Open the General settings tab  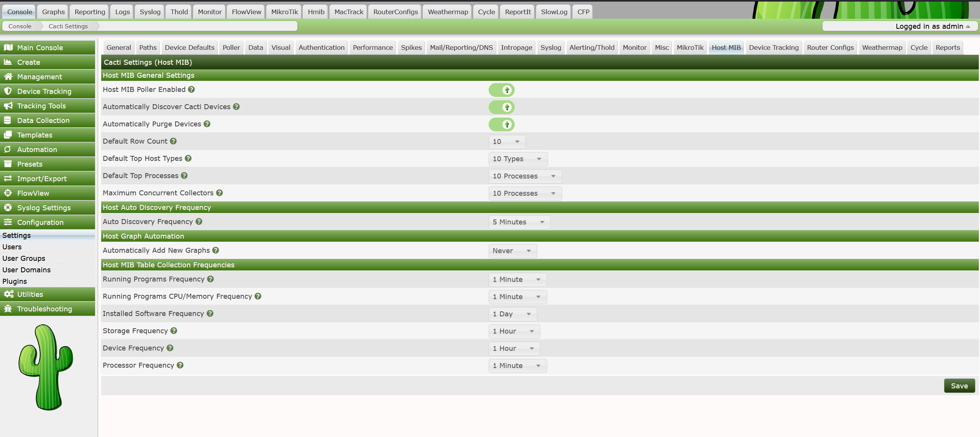[118, 47]
